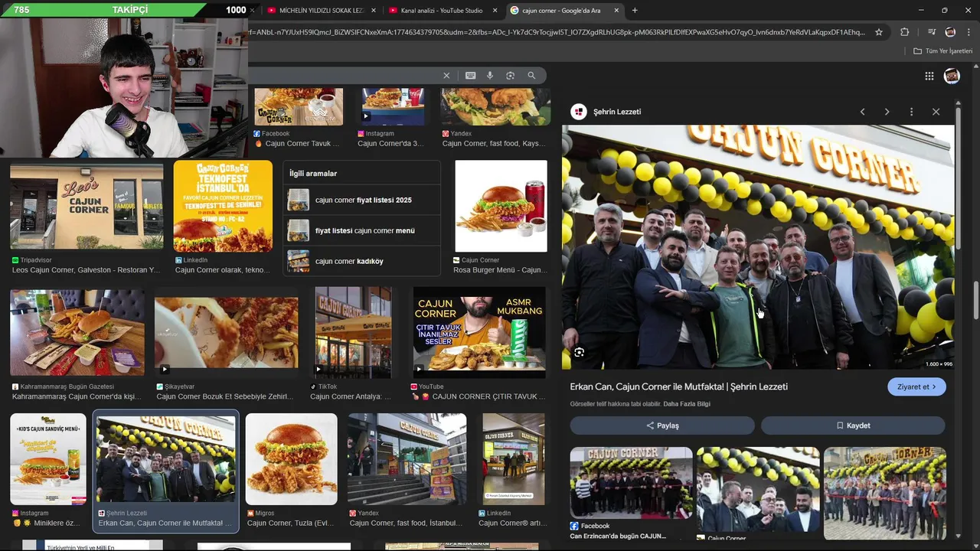The width and height of the screenshot is (980, 551).
Task: Switch to Kanal analizi YouTube Studio tab
Action: point(442,11)
